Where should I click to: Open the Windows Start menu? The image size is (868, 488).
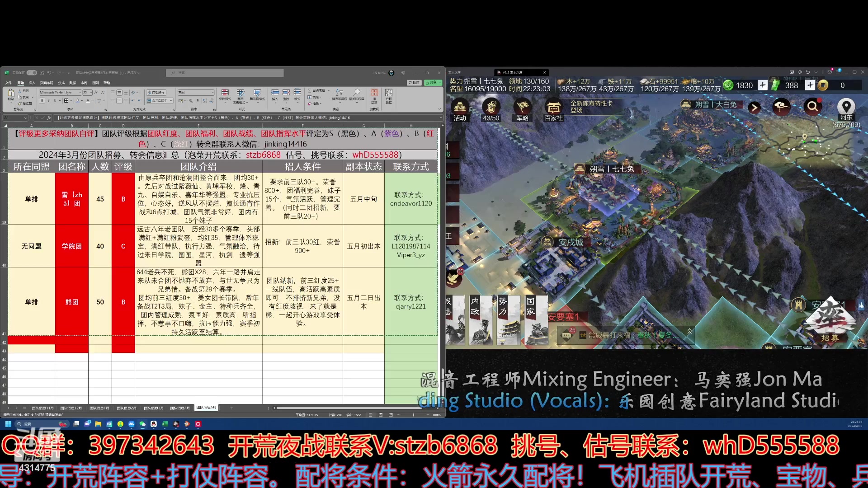(8, 424)
